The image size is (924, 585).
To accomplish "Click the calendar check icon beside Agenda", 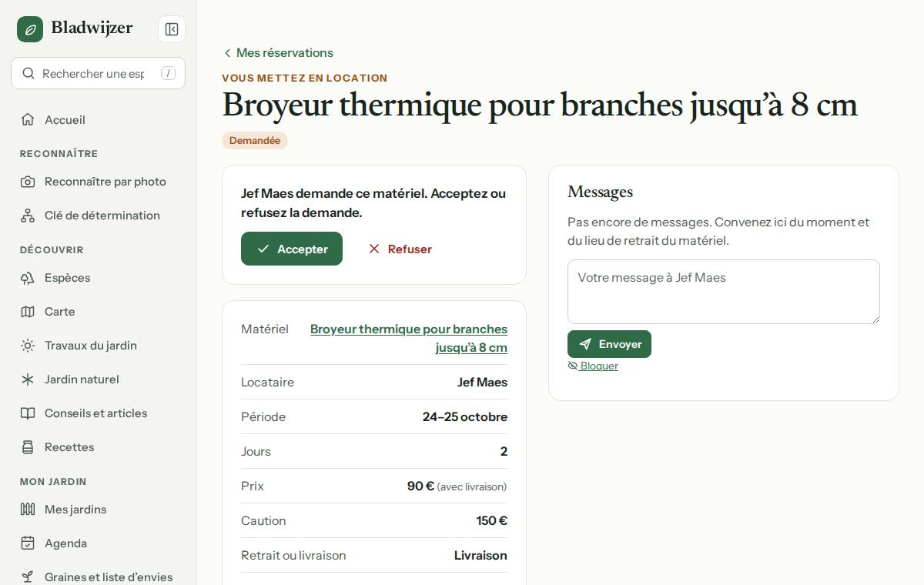I will tap(28, 543).
